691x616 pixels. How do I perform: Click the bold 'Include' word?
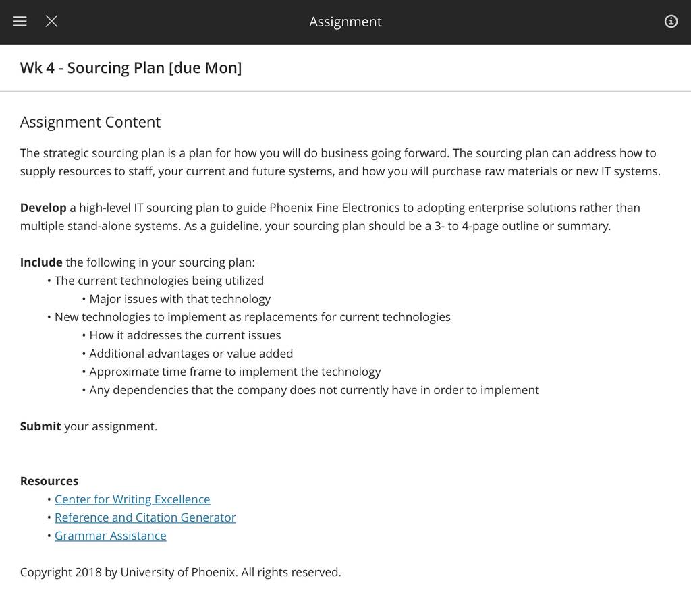pos(41,262)
